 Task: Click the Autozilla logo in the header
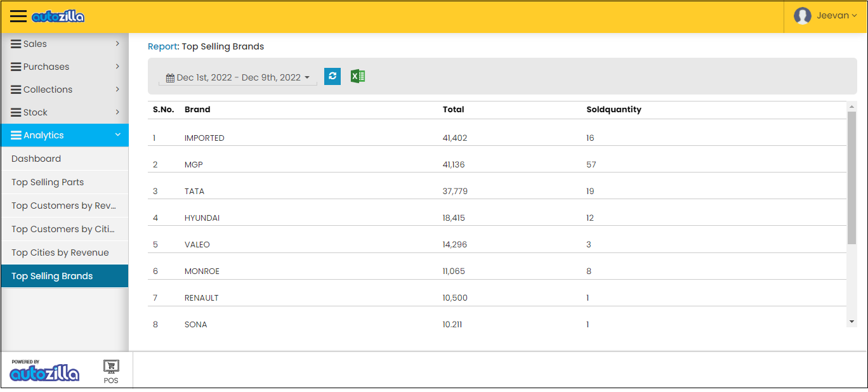[58, 17]
